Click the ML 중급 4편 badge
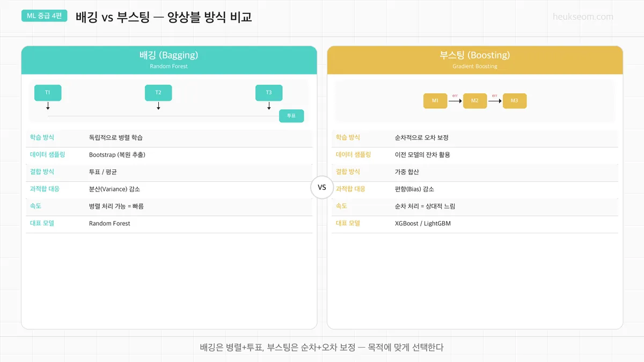 [44, 16]
